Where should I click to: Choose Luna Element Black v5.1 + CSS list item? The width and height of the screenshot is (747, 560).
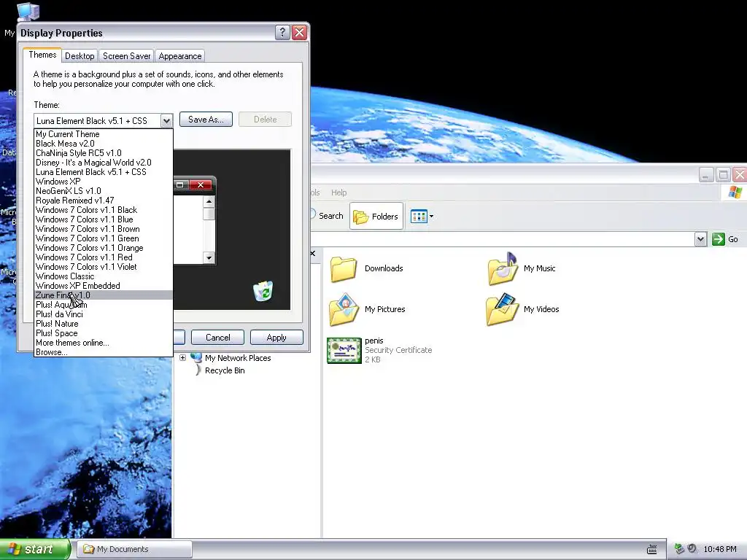click(104, 172)
